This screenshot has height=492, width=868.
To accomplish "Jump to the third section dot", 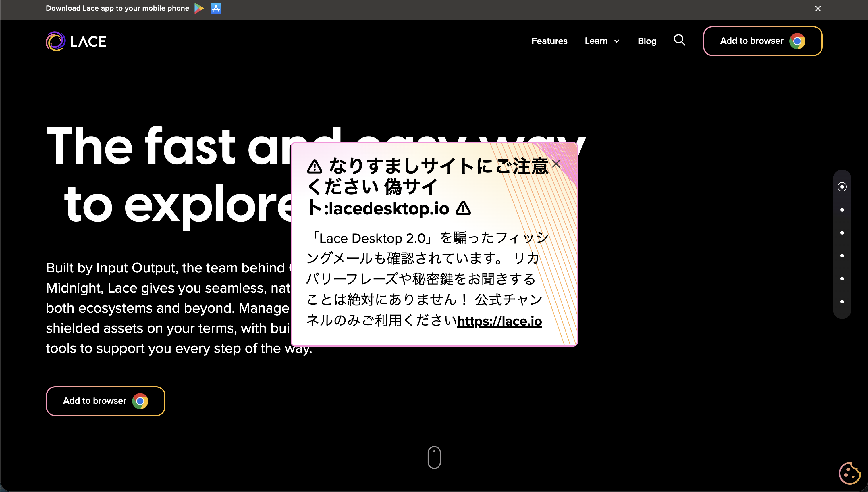I will coord(842,233).
